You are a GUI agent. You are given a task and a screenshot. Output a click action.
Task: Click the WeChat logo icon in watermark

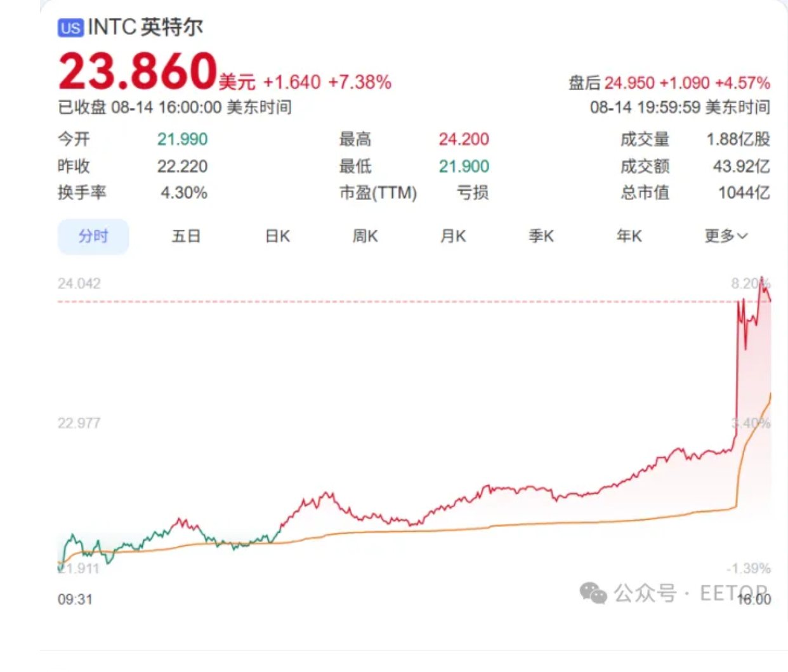[x=593, y=593]
